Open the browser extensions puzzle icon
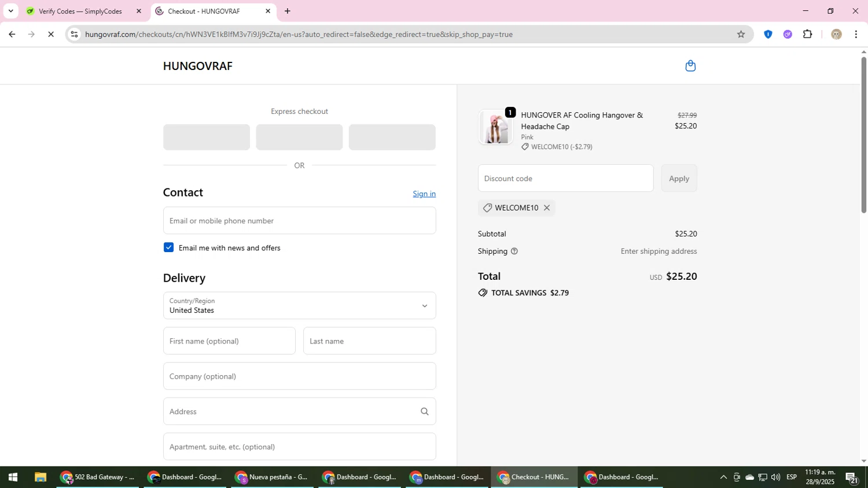The width and height of the screenshot is (868, 488). [808, 34]
